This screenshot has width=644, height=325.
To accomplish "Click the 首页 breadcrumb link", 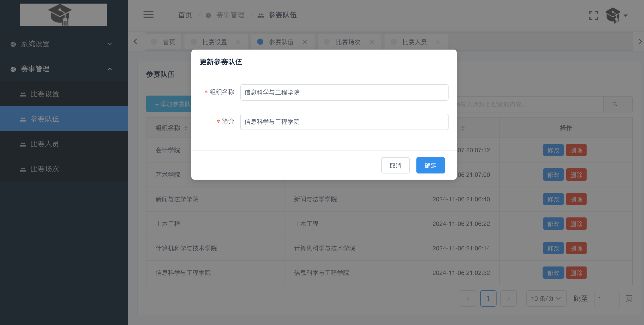I will coord(185,15).
